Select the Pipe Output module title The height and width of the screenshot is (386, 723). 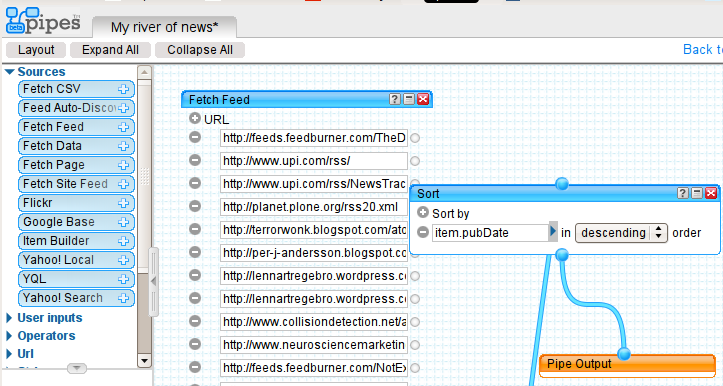[579, 364]
